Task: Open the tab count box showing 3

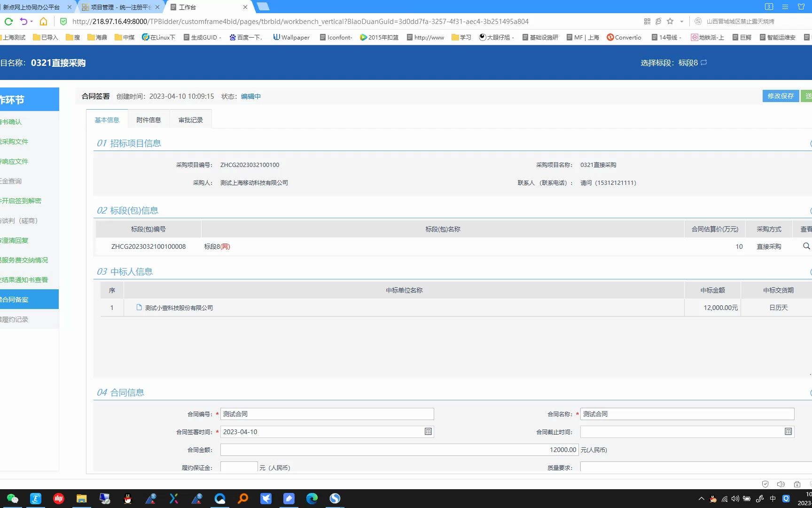Action: click(769, 7)
